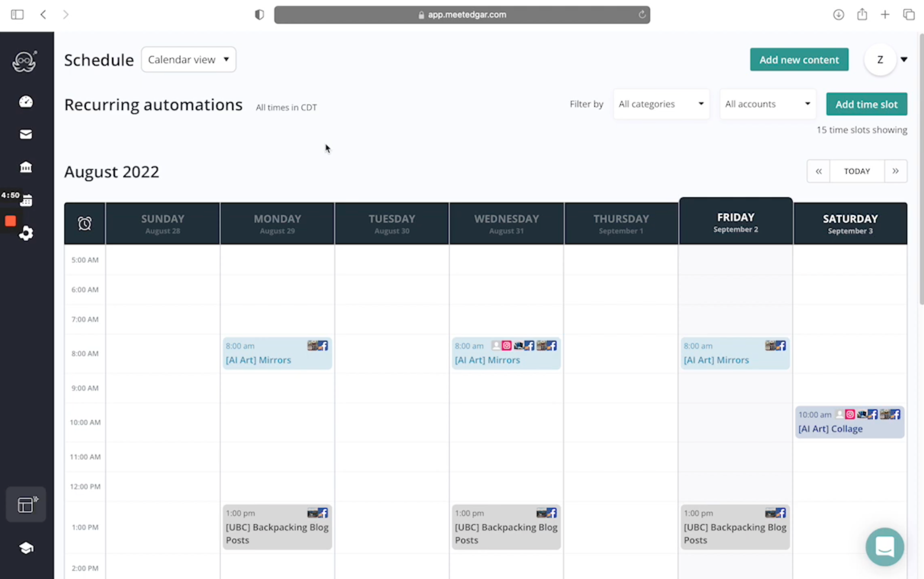Open the inbox envelope icon in sidebar
Screen dimensions: 924x579
click(x=26, y=134)
